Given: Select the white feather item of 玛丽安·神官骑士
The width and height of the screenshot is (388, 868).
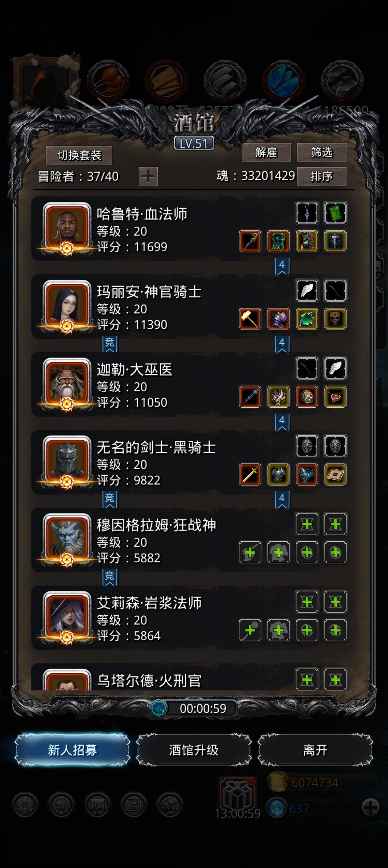Looking at the screenshot, I should click(x=307, y=291).
